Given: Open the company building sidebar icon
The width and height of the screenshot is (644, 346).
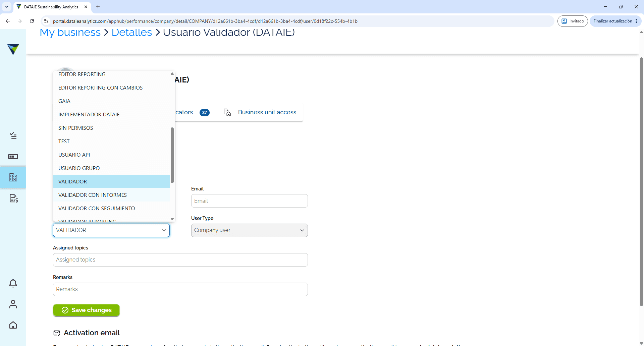Looking at the screenshot, I should (x=13, y=177).
